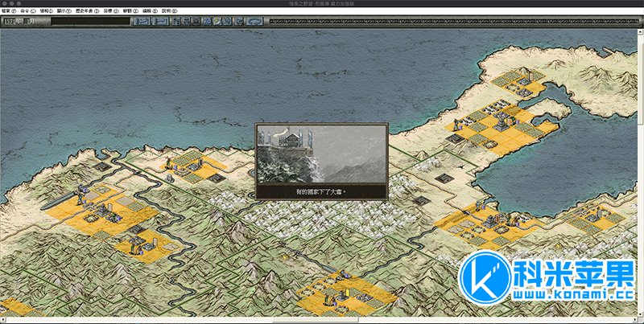Click the toolbar icon with yellow-green highlight
The width and height of the screenshot is (644, 324).
(x=217, y=22)
